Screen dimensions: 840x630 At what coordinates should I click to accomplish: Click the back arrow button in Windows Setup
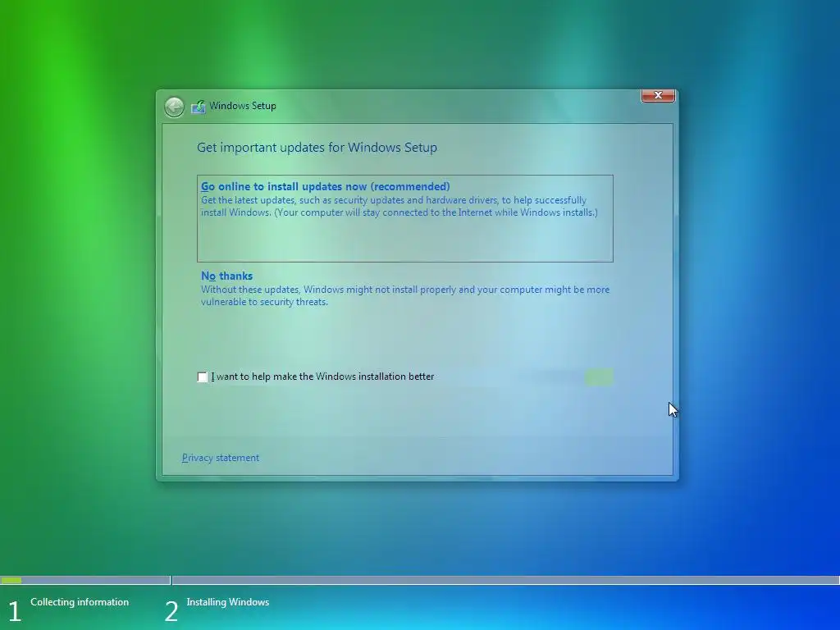pos(174,107)
